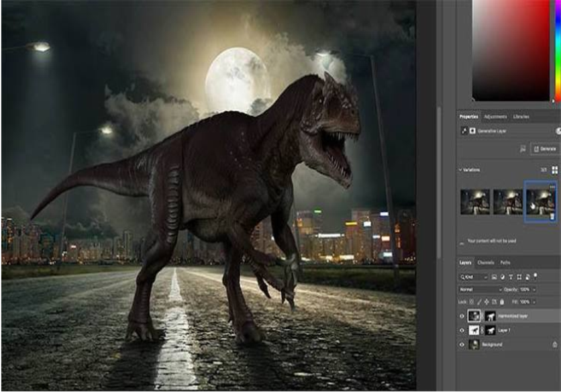The image size is (561, 392).
Task: Click the generative layer sparkle icon
Action: pyautogui.click(x=464, y=131)
